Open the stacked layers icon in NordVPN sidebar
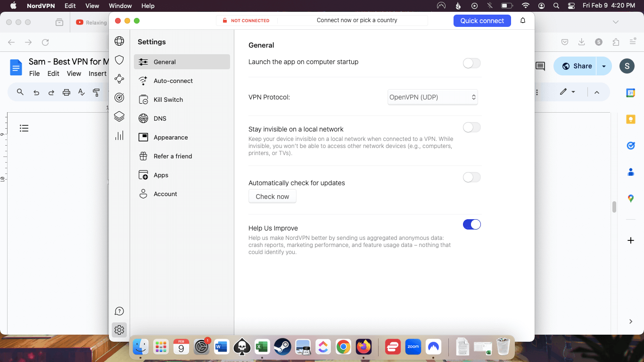644x362 pixels. (119, 116)
